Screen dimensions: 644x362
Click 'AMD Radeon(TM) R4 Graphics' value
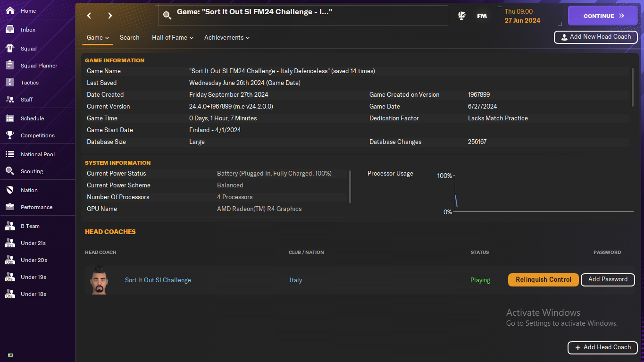pyautogui.click(x=259, y=209)
